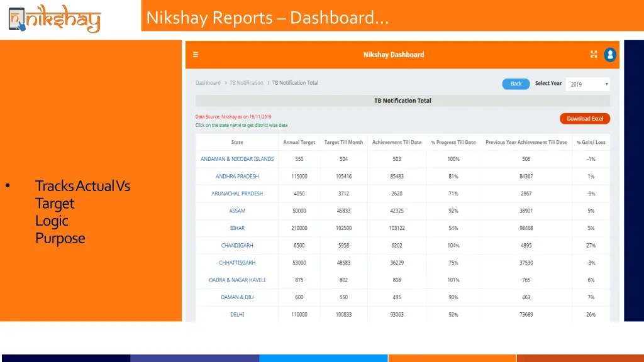Open Chhattisgarh district-wise data
This screenshot has height=362, width=644.
(x=237, y=263)
